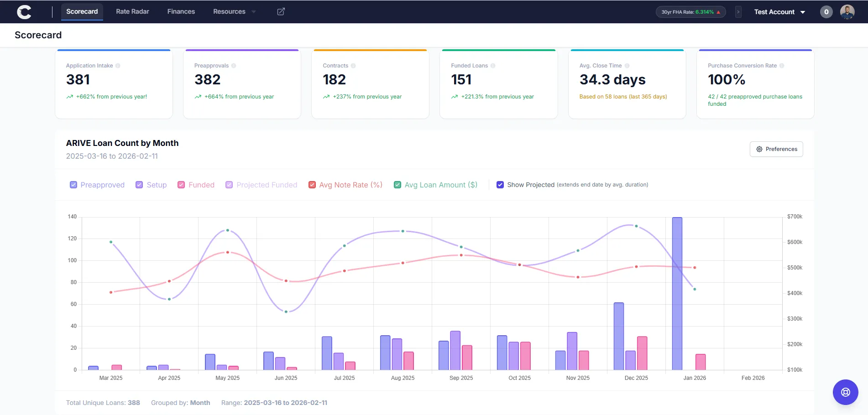Toggle the Setup series checkbox
Viewport: 868px width, 415px height.
(139, 185)
